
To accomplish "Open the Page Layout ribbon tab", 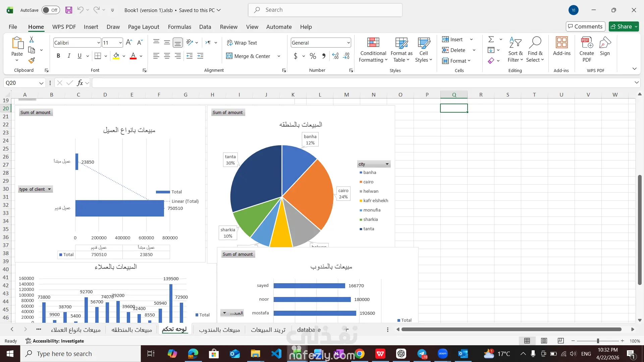I will click(x=144, y=27).
